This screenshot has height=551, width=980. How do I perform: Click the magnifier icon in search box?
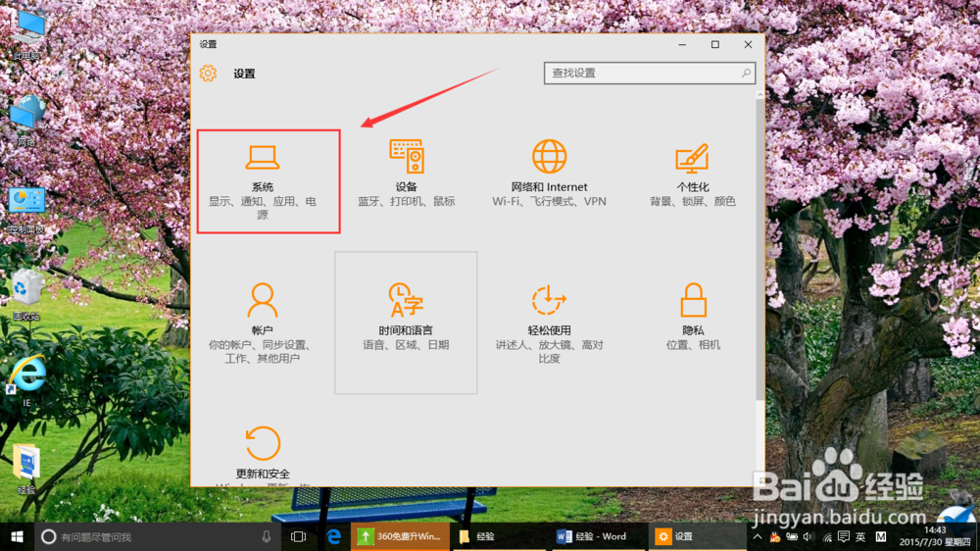746,74
